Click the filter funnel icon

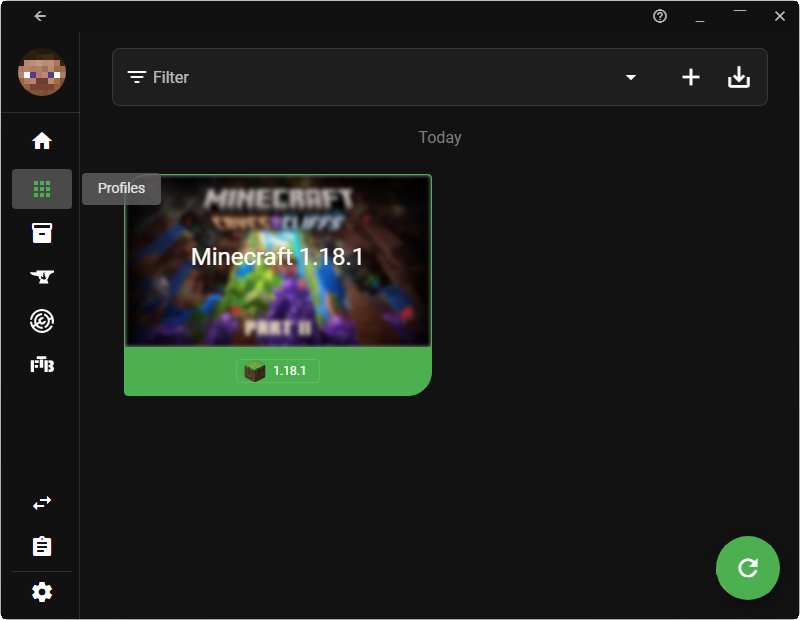coord(136,76)
